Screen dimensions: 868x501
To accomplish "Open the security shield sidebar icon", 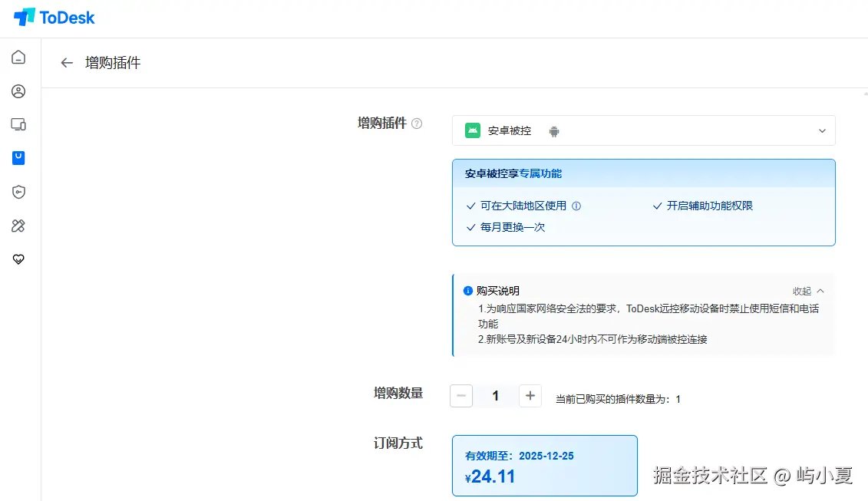I will pyautogui.click(x=18, y=192).
